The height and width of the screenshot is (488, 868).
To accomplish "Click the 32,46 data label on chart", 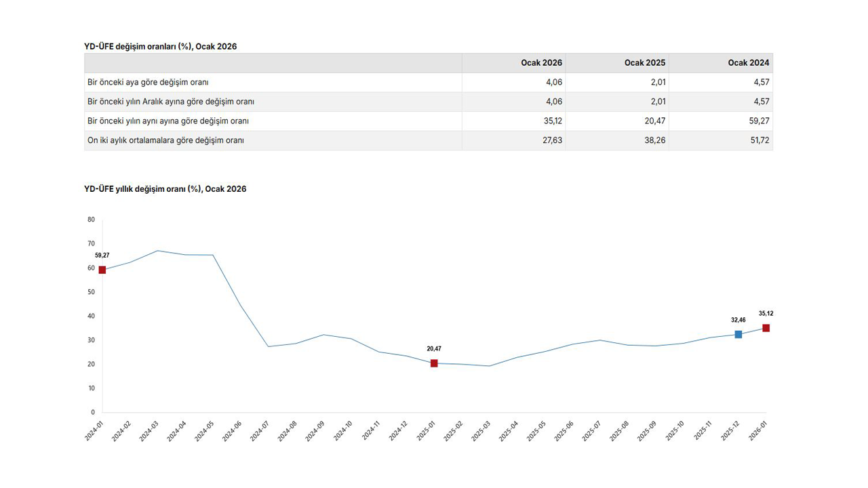I will point(738,320).
